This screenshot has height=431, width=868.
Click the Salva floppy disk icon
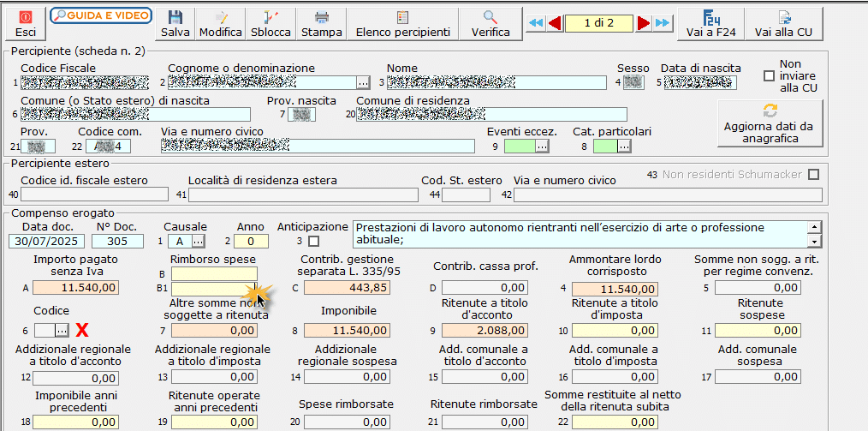point(175,17)
